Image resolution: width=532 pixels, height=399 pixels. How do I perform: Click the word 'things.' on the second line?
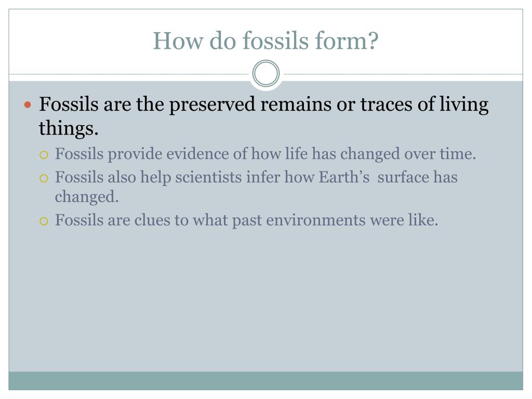(69, 129)
